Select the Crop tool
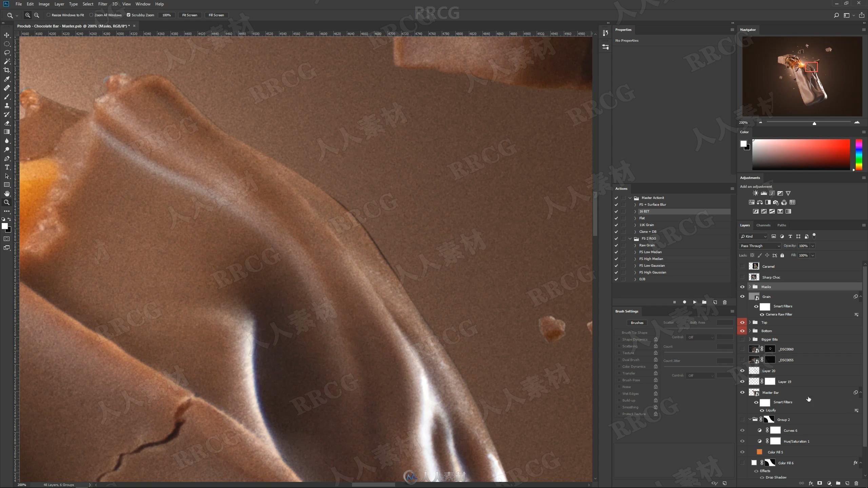 coord(7,70)
